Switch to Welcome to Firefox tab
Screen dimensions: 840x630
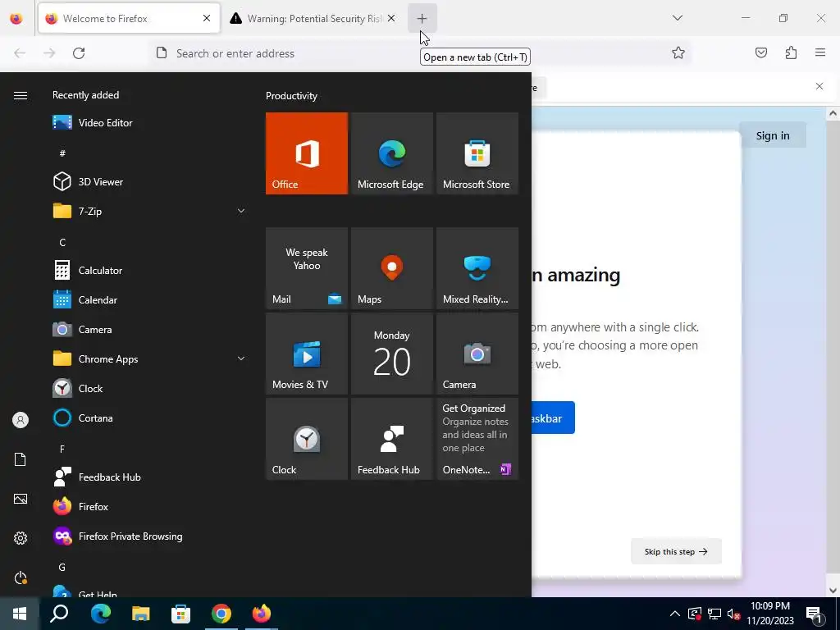[x=129, y=19]
